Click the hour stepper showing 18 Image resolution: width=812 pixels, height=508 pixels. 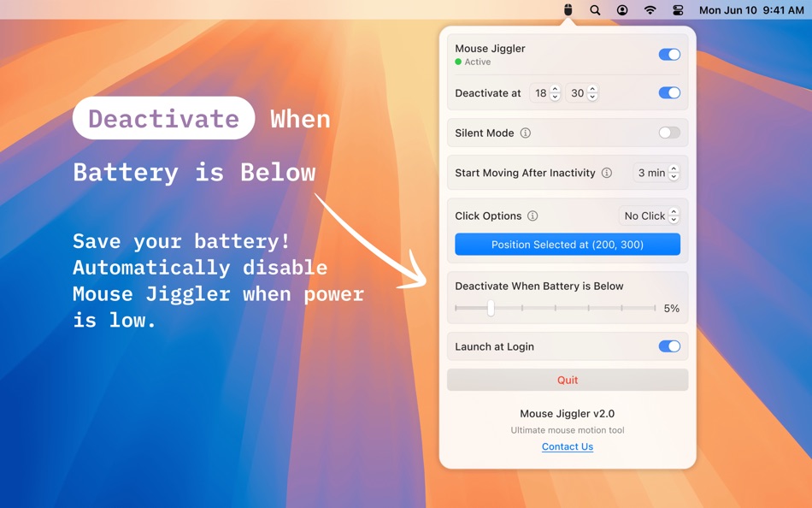(555, 92)
